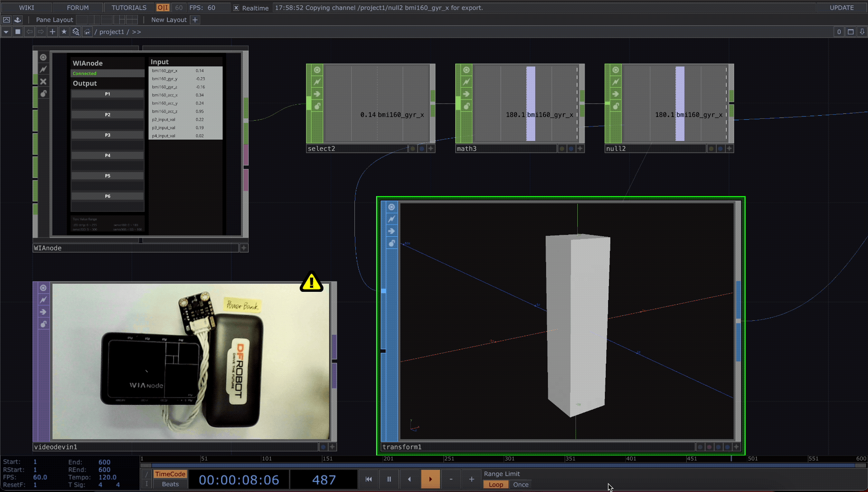The height and width of the screenshot is (492, 868).
Task: Click the lock icon on null2 node
Action: (615, 106)
